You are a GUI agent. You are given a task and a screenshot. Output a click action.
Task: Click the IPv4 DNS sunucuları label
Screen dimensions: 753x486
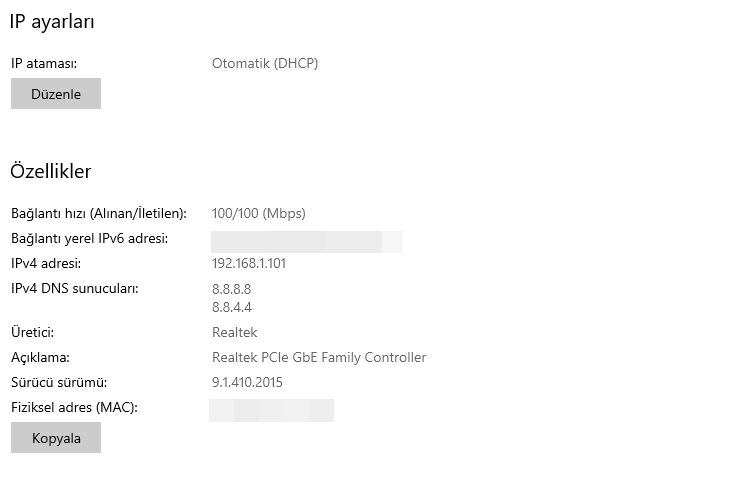click(x=74, y=289)
